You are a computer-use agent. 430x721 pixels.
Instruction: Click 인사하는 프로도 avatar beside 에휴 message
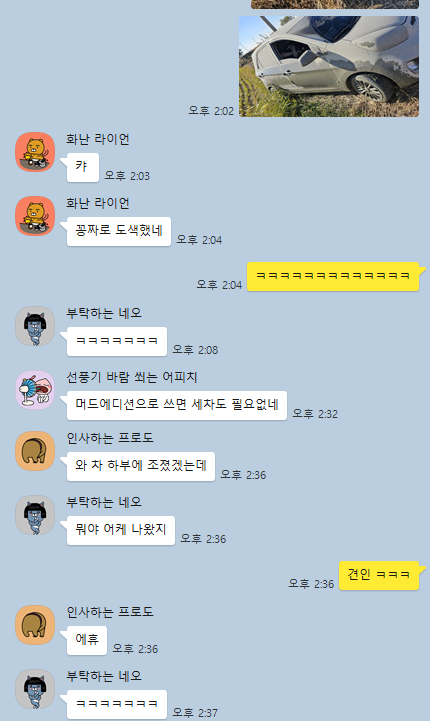[35, 625]
